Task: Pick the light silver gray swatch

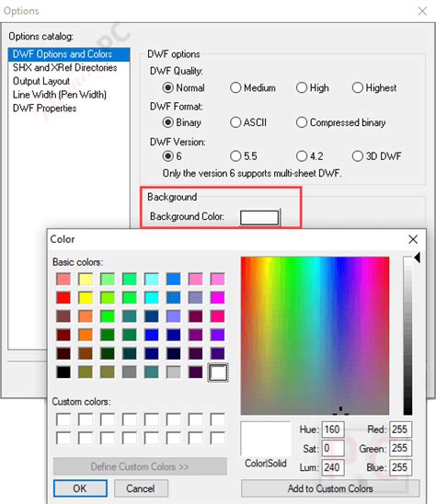Action: (x=174, y=372)
